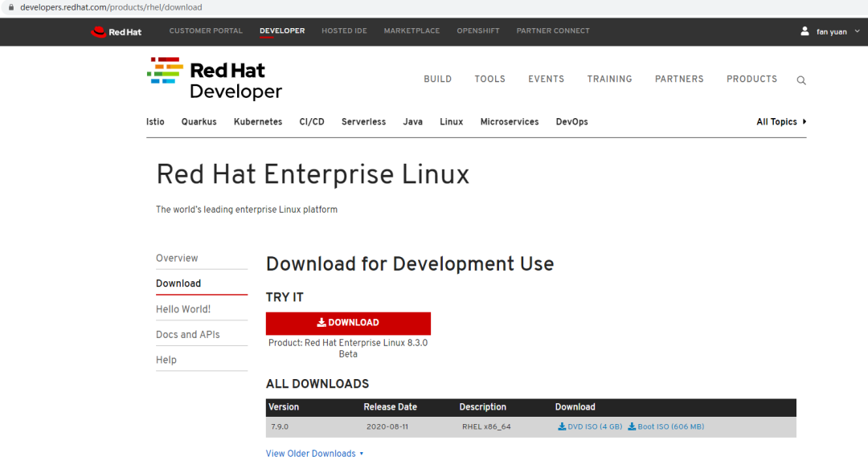Open the Hello World! sidebar page

(x=182, y=308)
